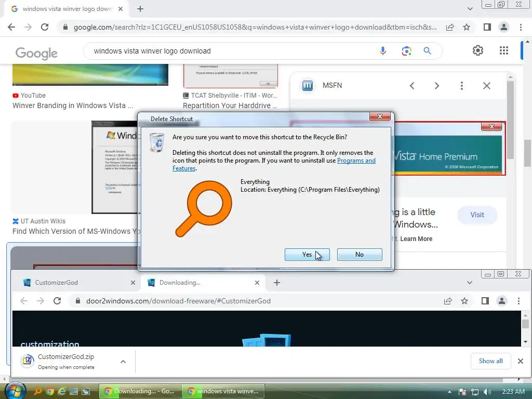Image resolution: width=532 pixels, height=399 pixels.
Task: Switch to Downloading... taskbar button
Action: click(x=140, y=391)
